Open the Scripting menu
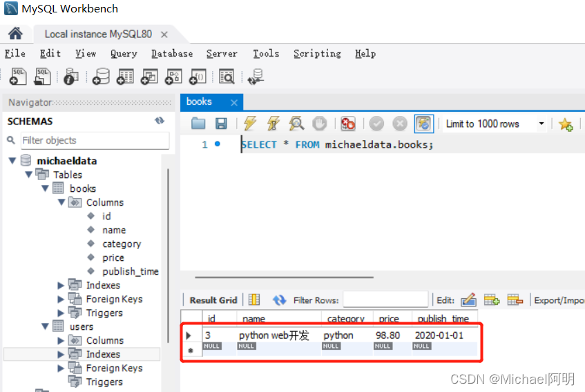Image resolution: width=585 pixels, height=392 pixels. pyautogui.click(x=317, y=54)
